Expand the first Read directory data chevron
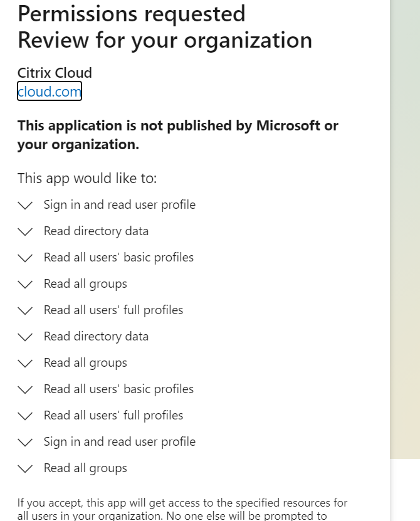This screenshot has width=420, height=521. click(x=25, y=231)
